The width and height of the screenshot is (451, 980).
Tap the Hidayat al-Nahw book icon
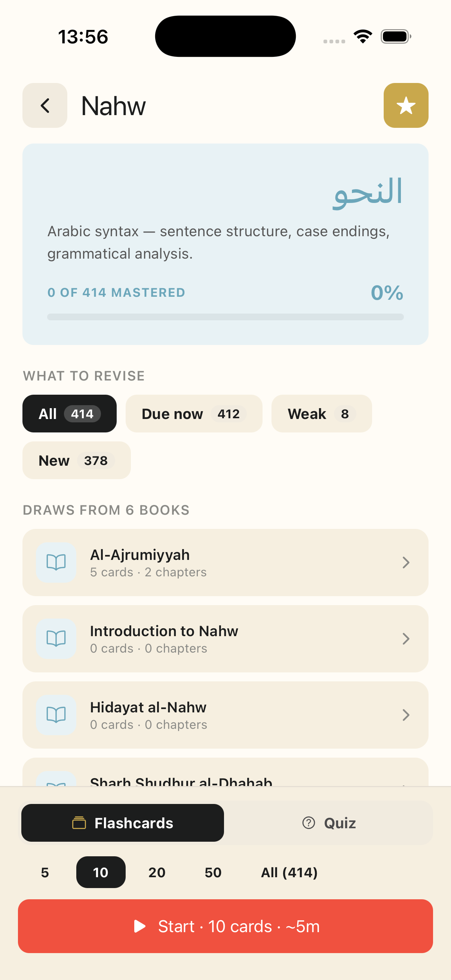tap(56, 715)
